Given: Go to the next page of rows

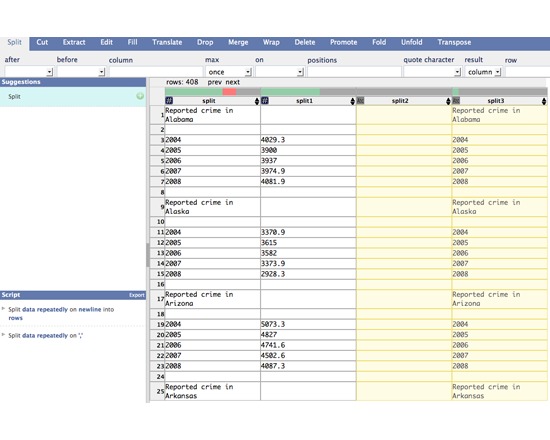Looking at the screenshot, I should 233,82.
